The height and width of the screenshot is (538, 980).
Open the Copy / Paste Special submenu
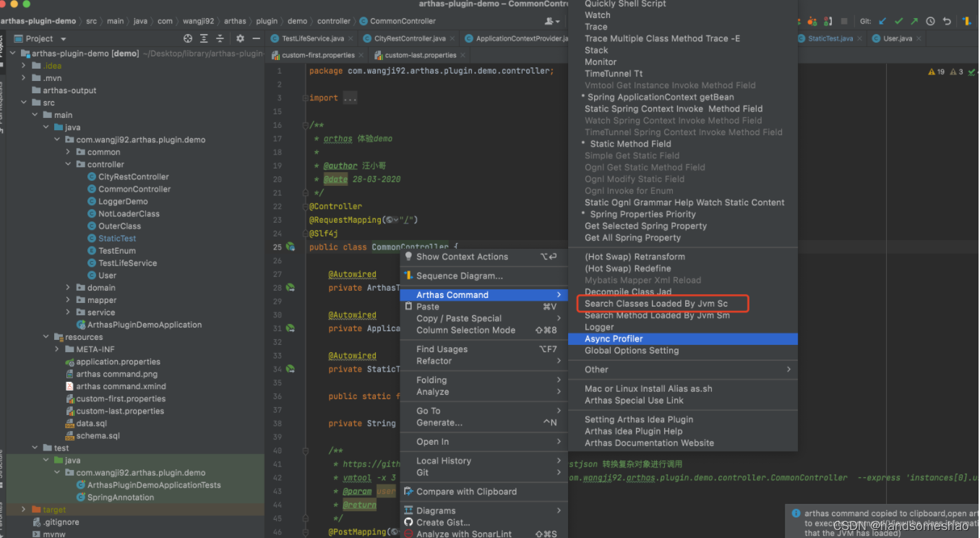(x=483, y=318)
